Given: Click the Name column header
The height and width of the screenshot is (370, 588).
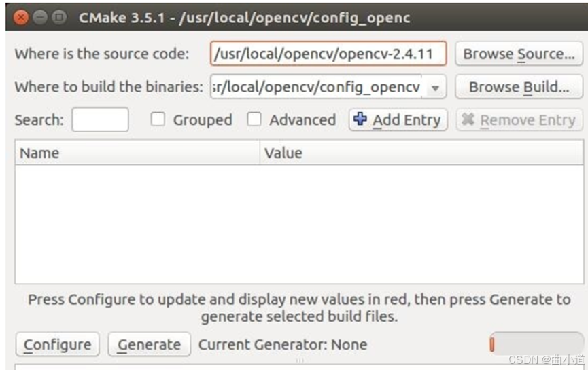Looking at the screenshot, I should click(137, 153).
